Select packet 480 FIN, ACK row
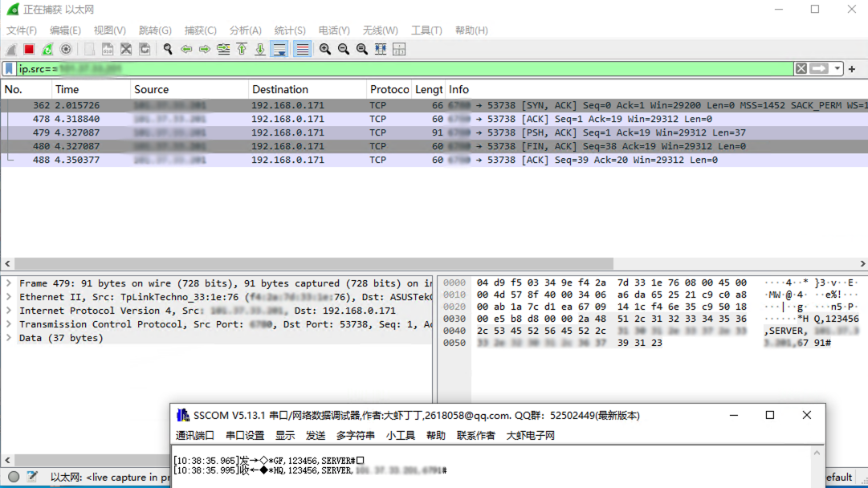 coord(434,146)
